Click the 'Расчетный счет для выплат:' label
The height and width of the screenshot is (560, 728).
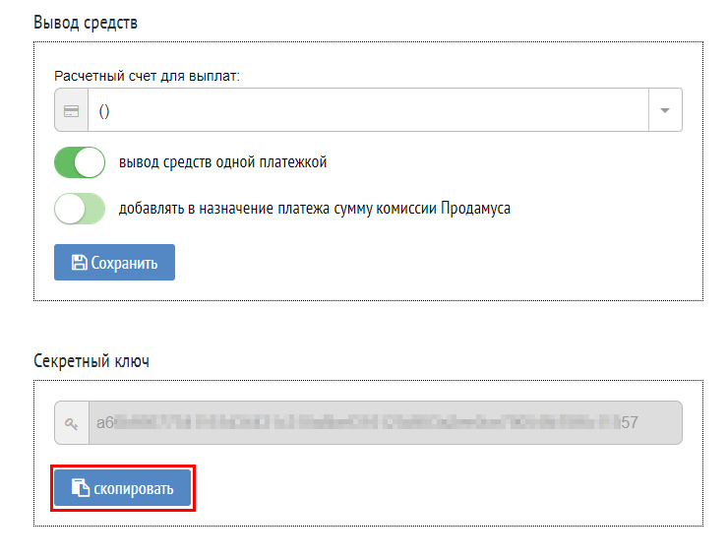pos(147,75)
